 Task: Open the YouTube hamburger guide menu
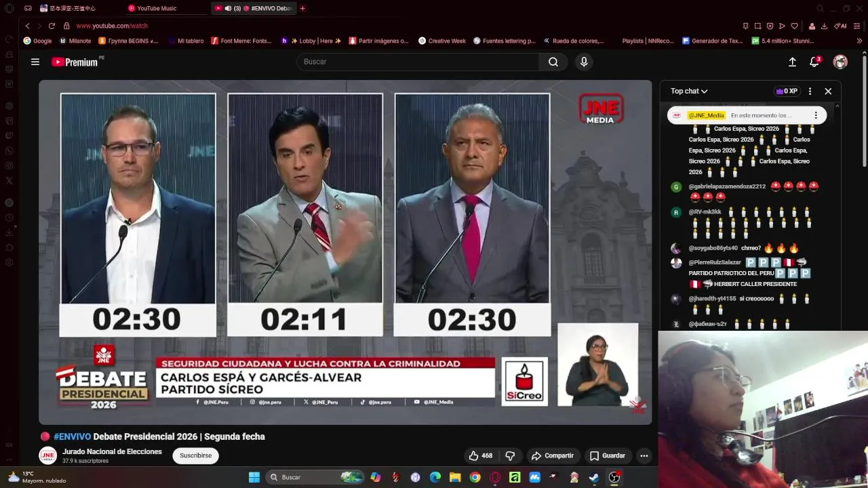click(x=35, y=62)
